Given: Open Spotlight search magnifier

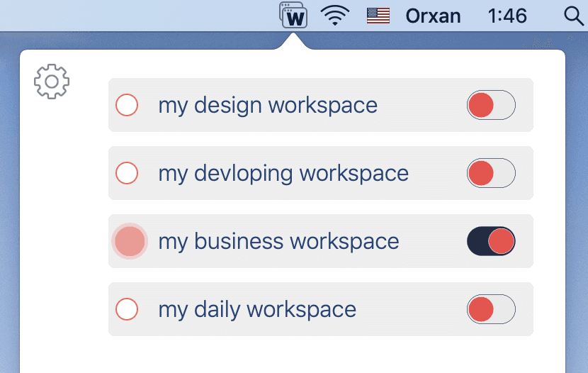Looking at the screenshot, I should 574,16.
